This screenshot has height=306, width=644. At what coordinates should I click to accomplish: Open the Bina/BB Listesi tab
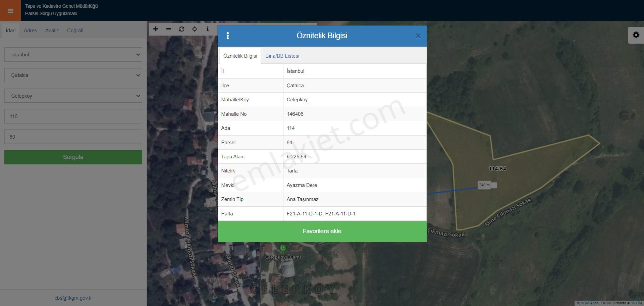click(x=282, y=56)
